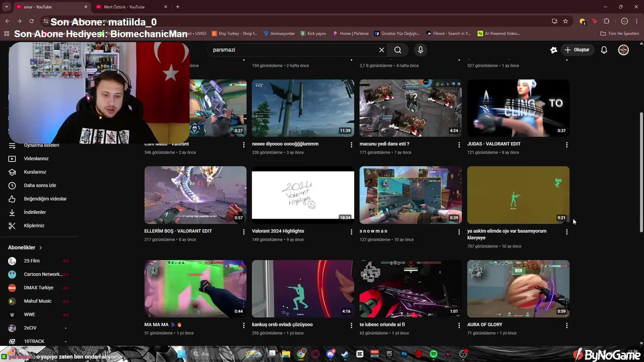Open Discord from the taskbar
The height and width of the screenshot is (362, 644).
pos(331,354)
